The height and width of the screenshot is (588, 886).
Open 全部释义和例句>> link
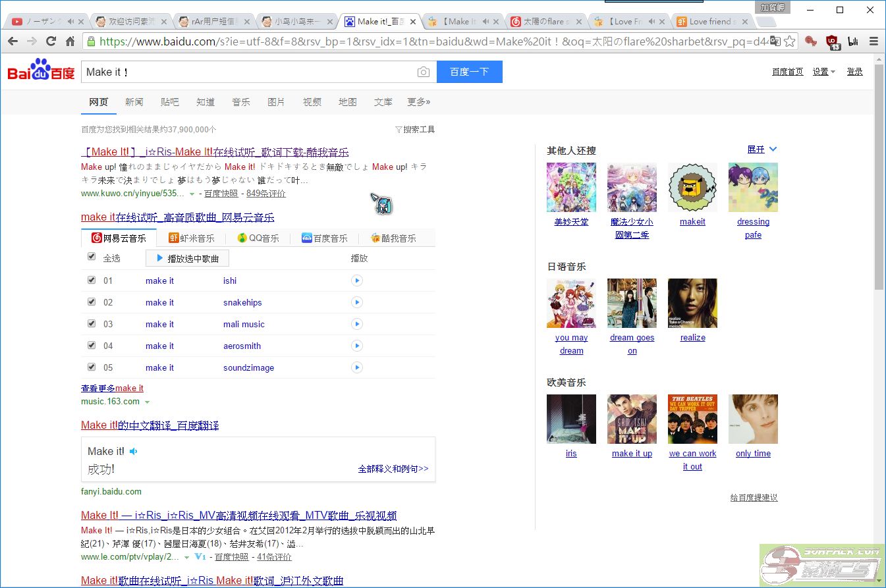tap(393, 469)
